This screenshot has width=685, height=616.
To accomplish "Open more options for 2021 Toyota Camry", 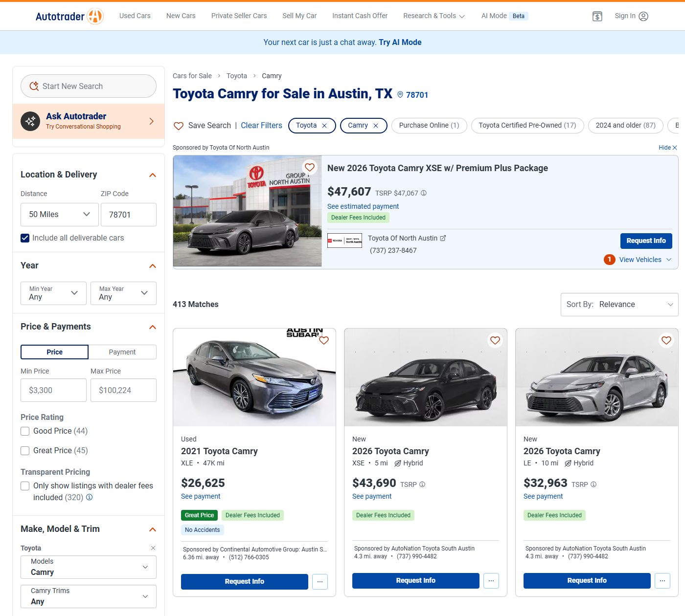I will 320,582.
